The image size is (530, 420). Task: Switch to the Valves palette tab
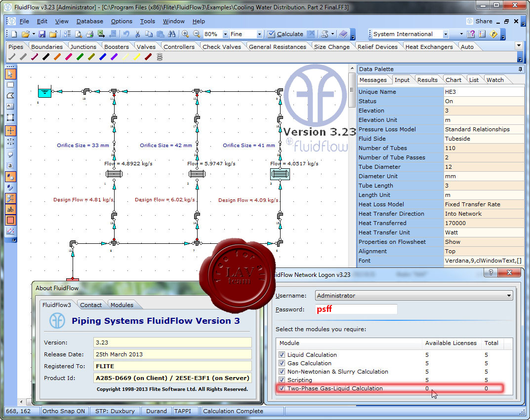click(x=146, y=46)
